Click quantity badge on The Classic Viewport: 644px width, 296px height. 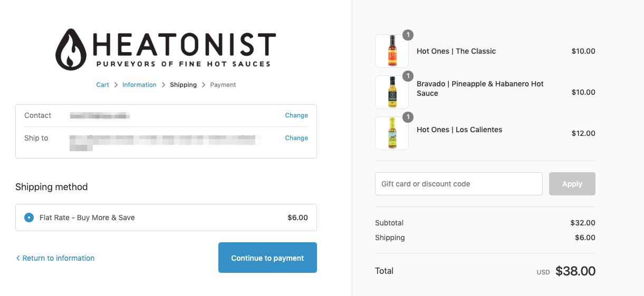click(408, 35)
